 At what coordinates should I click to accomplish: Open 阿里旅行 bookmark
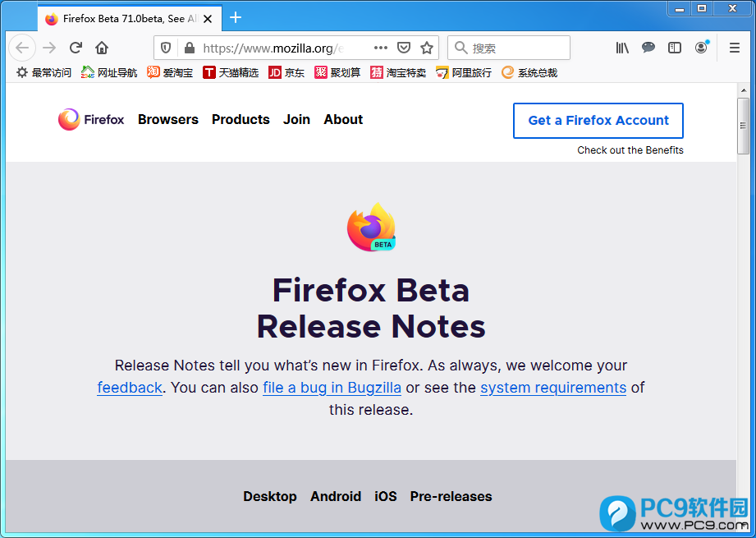[464, 73]
